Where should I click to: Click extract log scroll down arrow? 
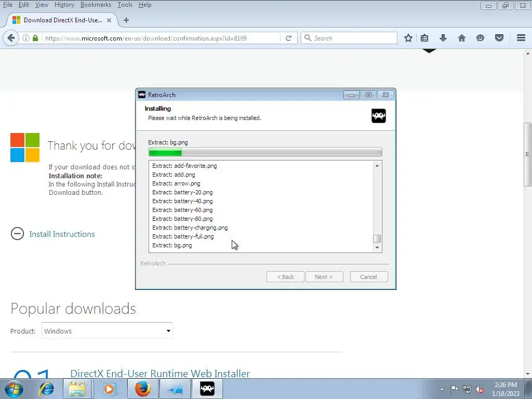click(377, 248)
